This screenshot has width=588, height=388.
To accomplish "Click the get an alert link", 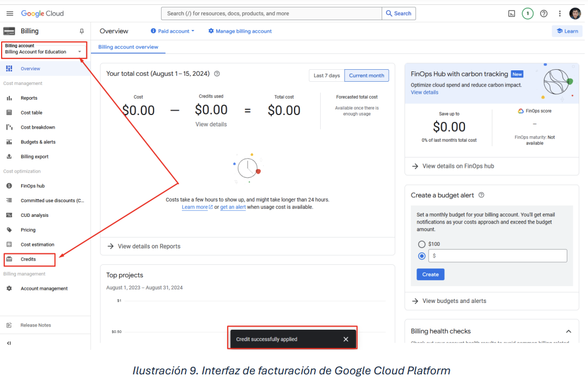I will point(233,207).
